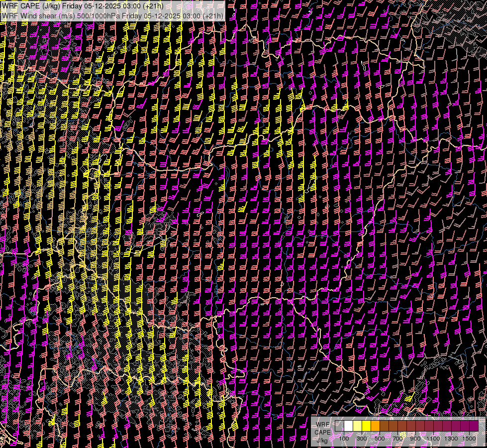Click the '100' legend scale label
The height and width of the screenshot is (448, 487).
point(344,439)
